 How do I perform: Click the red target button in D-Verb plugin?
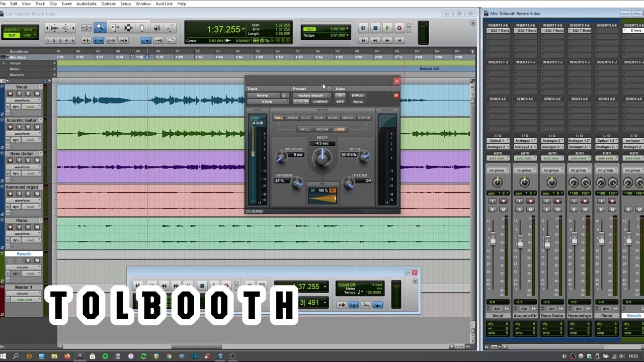(396, 96)
